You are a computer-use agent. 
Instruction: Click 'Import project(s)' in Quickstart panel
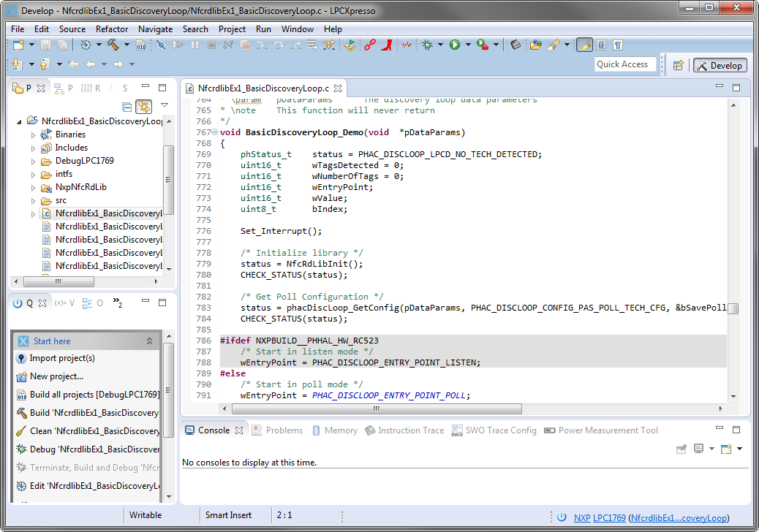point(61,358)
